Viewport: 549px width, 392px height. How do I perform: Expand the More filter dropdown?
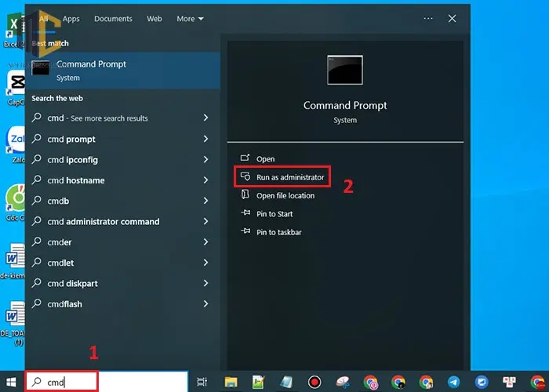[190, 19]
